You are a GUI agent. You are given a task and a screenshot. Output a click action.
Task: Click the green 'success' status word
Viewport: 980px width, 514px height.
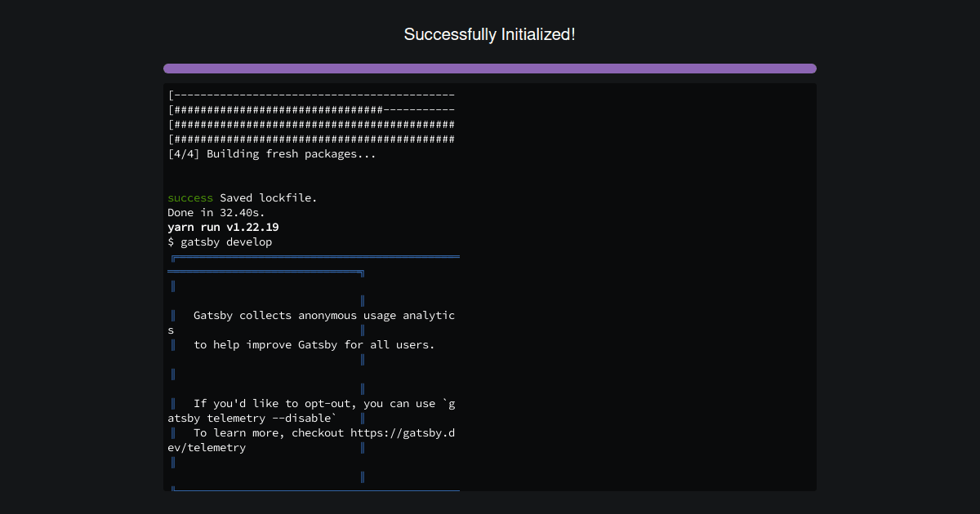pyautogui.click(x=190, y=197)
